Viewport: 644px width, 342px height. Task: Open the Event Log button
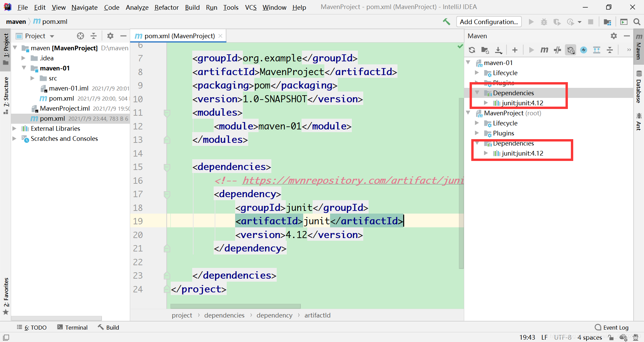[x=612, y=328]
